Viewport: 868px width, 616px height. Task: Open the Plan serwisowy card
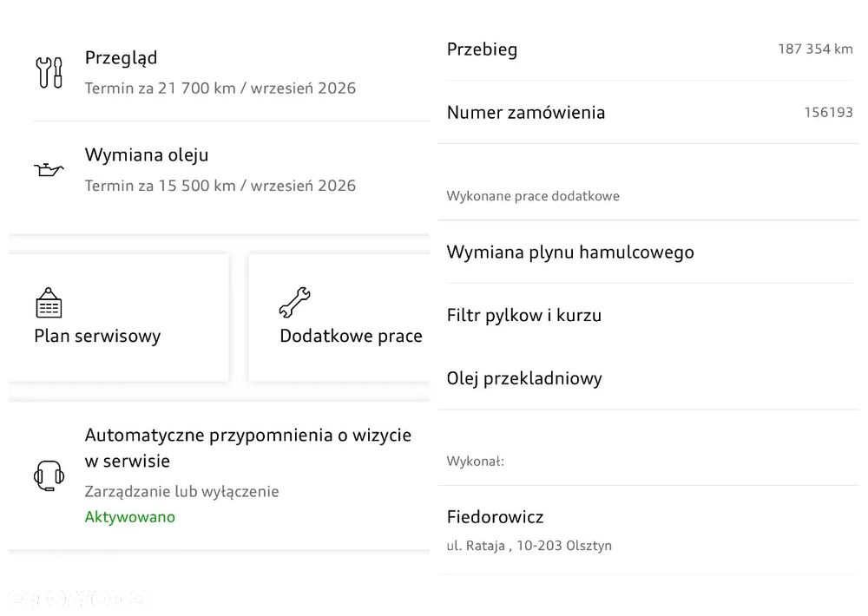[x=118, y=318]
